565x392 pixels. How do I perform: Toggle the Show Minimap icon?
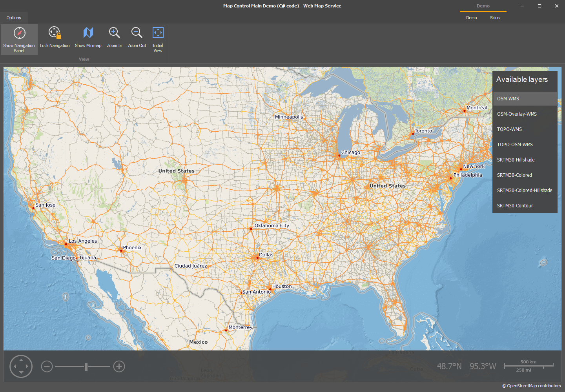click(88, 33)
